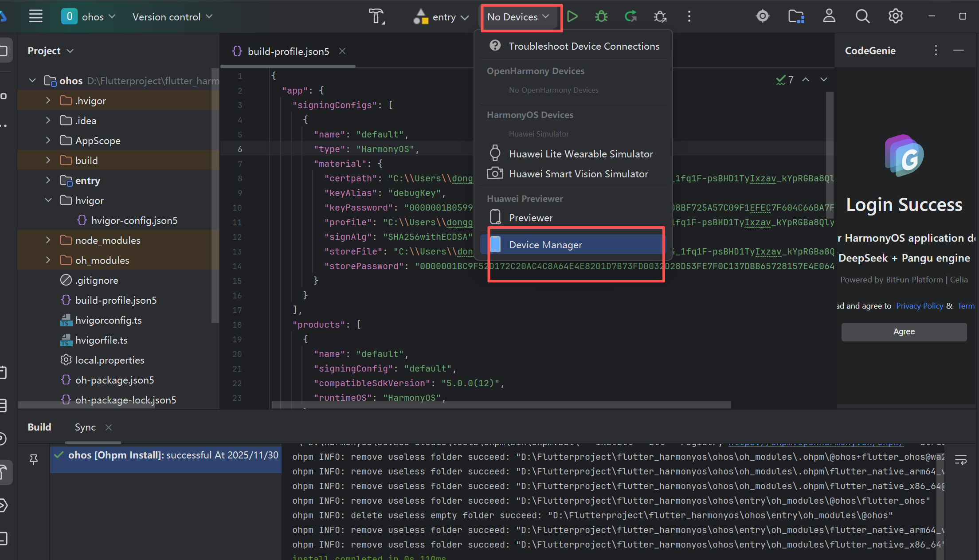The height and width of the screenshot is (560, 979).
Task: Open settings gear in top toolbar
Action: tap(895, 17)
